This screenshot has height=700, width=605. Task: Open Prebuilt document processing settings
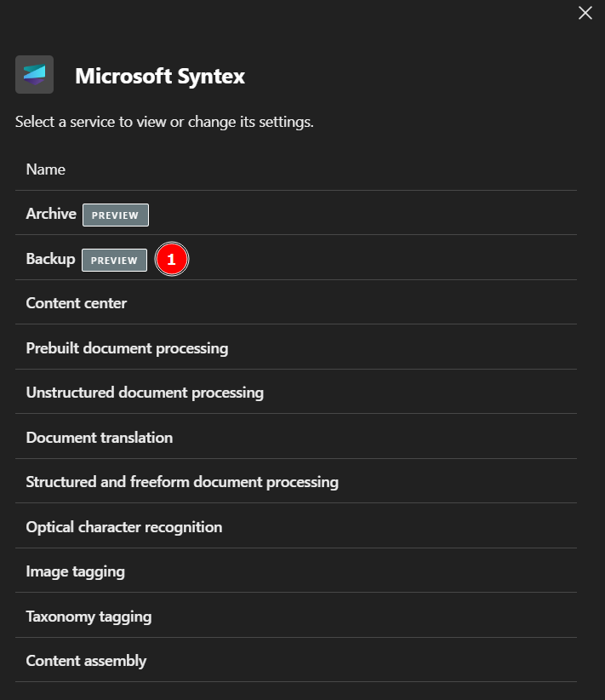127,347
